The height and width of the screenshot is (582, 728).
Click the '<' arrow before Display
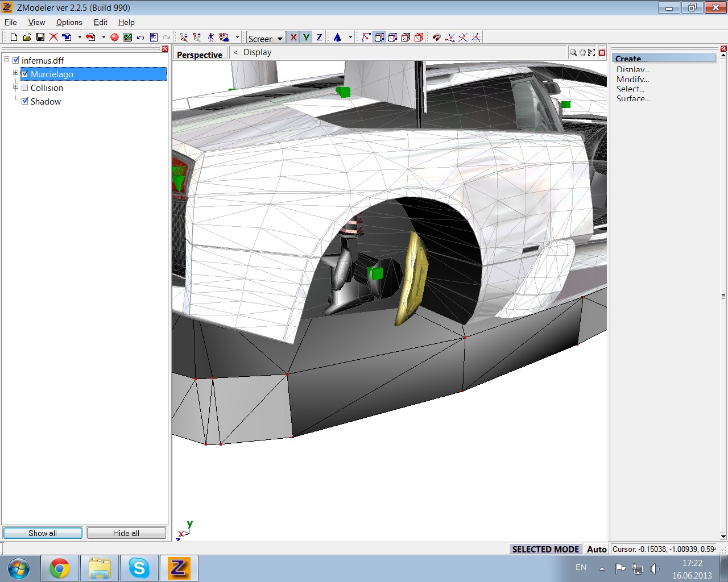(x=235, y=52)
